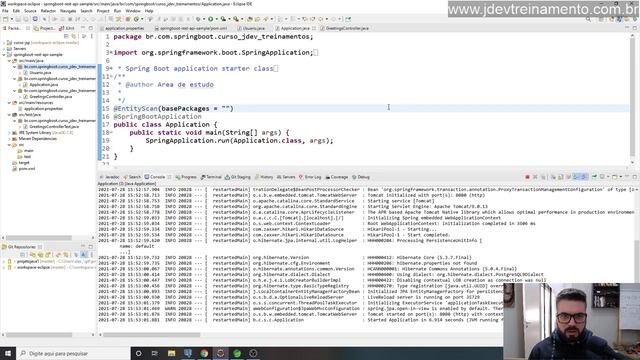Screen dimensions: 640x360
Task: Open File Explorer from the taskbar
Action: click(171, 353)
